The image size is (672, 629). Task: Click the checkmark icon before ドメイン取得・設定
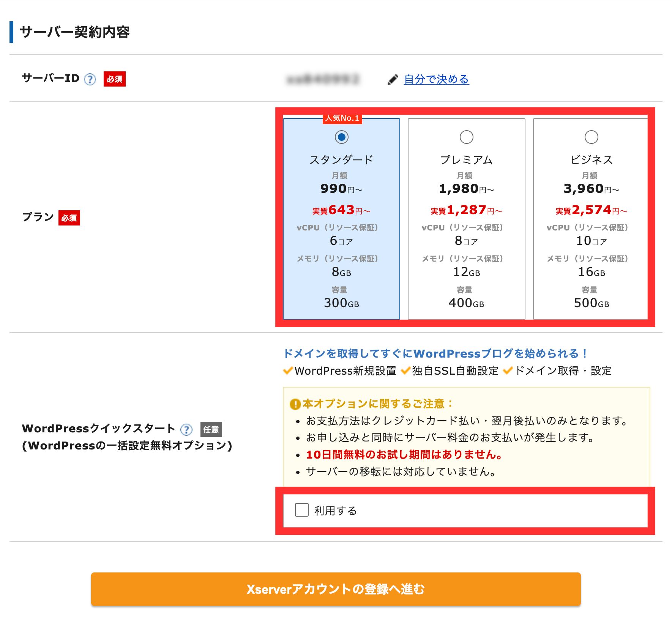[508, 370]
